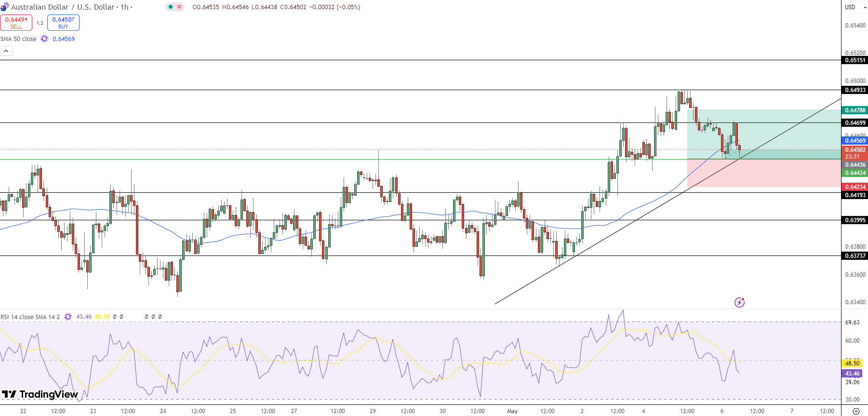Click the 0.63400 price scale label
Viewport: 868px width, 416px height.
(855, 302)
